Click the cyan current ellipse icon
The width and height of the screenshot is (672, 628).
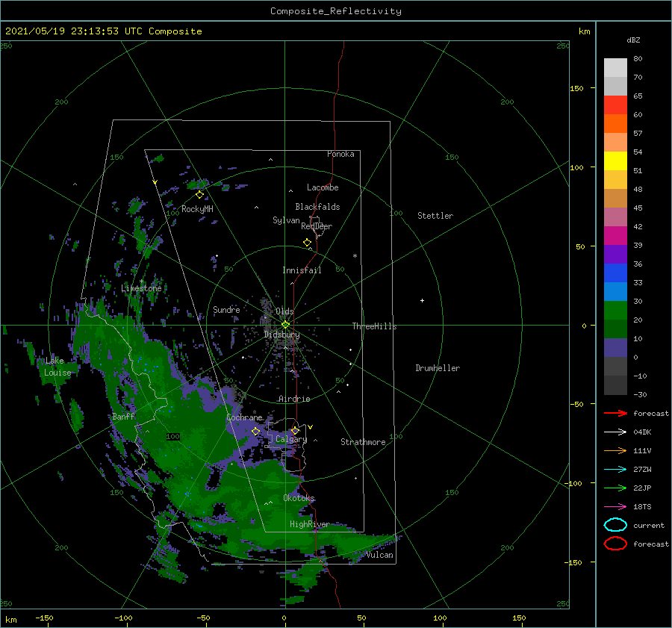click(x=615, y=525)
